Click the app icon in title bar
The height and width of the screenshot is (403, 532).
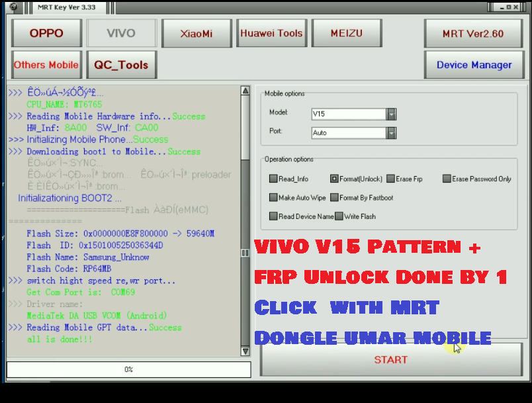click(x=13, y=7)
